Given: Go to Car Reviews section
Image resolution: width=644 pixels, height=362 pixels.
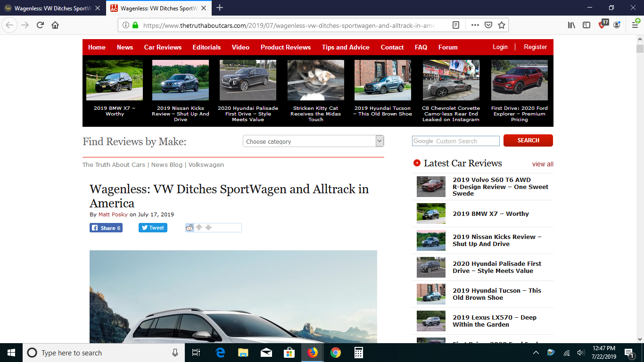Looking at the screenshot, I should pos(163,47).
